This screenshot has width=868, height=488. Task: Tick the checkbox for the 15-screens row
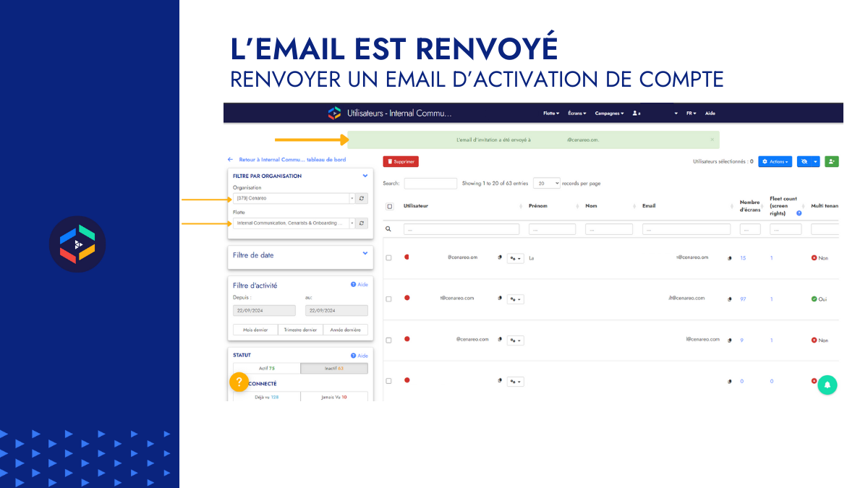point(389,257)
